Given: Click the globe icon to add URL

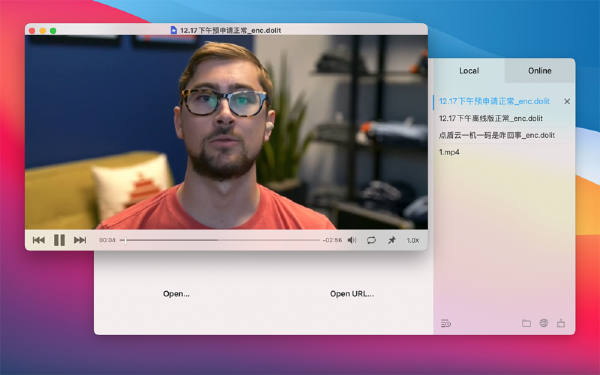Looking at the screenshot, I should [544, 323].
